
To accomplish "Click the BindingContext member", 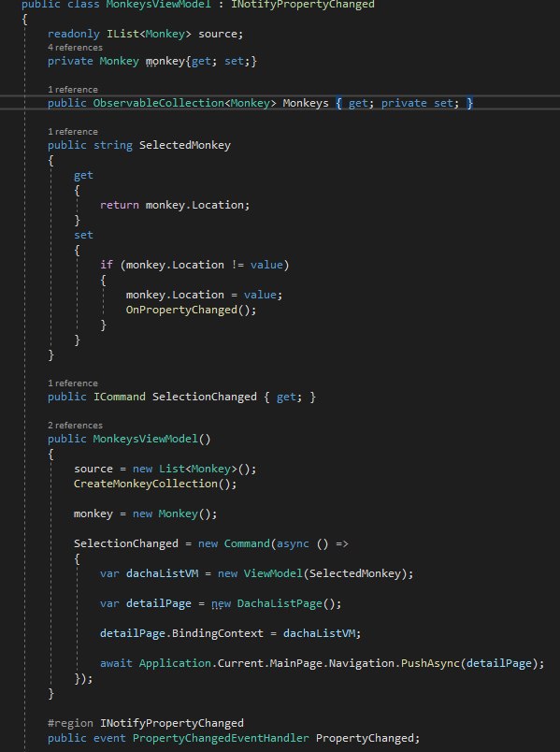I will point(217,633).
